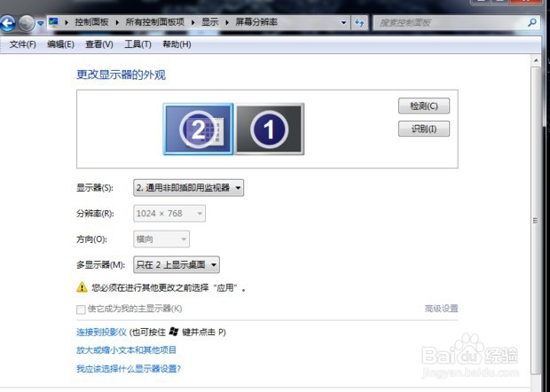
Task: Click the refresh button beside address bar
Action: click(x=359, y=23)
